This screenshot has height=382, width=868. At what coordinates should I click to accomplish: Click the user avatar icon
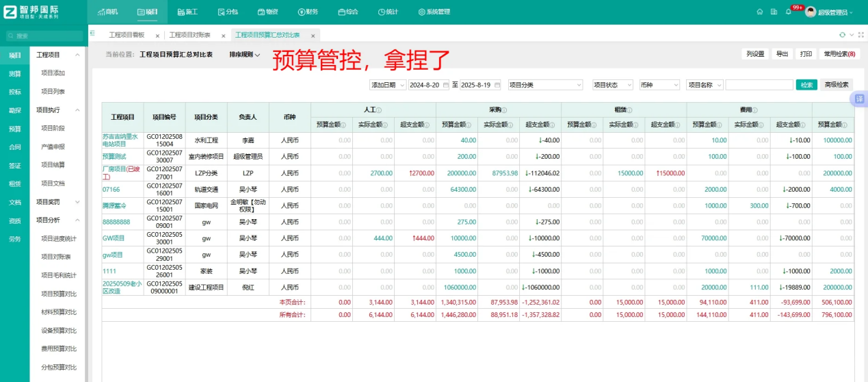coord(811,12)
